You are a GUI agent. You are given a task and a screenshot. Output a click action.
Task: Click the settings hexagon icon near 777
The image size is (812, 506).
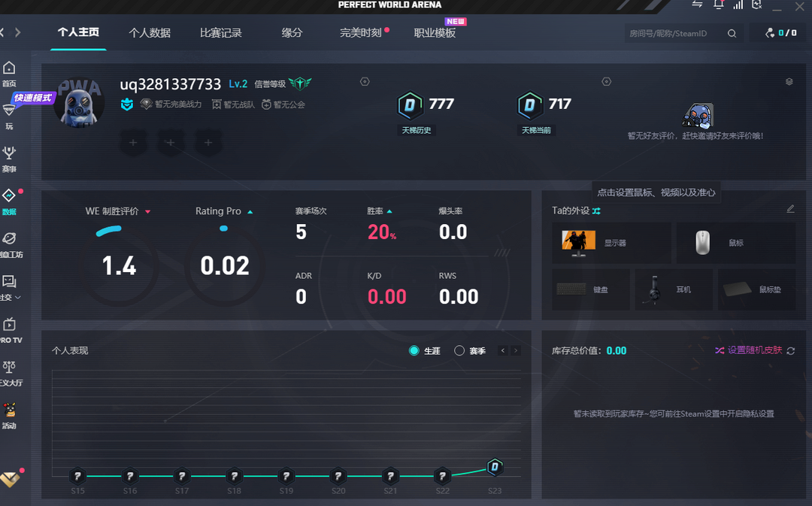click(365, 81)
